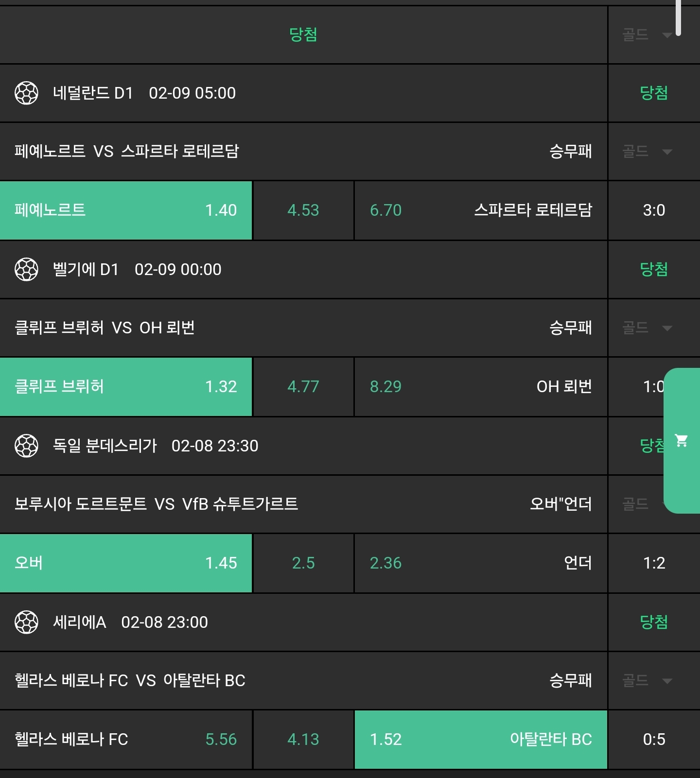This screenshot has height=778, width=700.
Task: Choose the 언더 2.36 option
Action: point(480,563)
